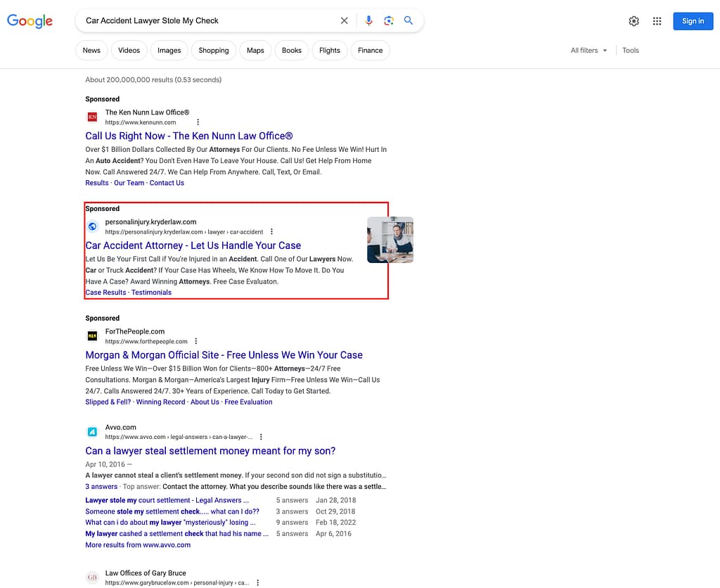Open the kryderlaw ad thumbnail image
The height and width of the screenshot is (588, 720).
point(390,240)
